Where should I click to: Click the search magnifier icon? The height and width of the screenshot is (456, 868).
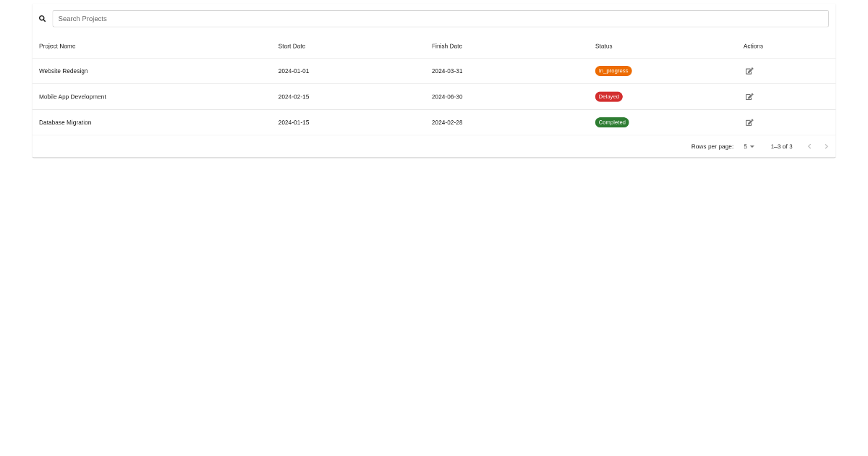42,18
